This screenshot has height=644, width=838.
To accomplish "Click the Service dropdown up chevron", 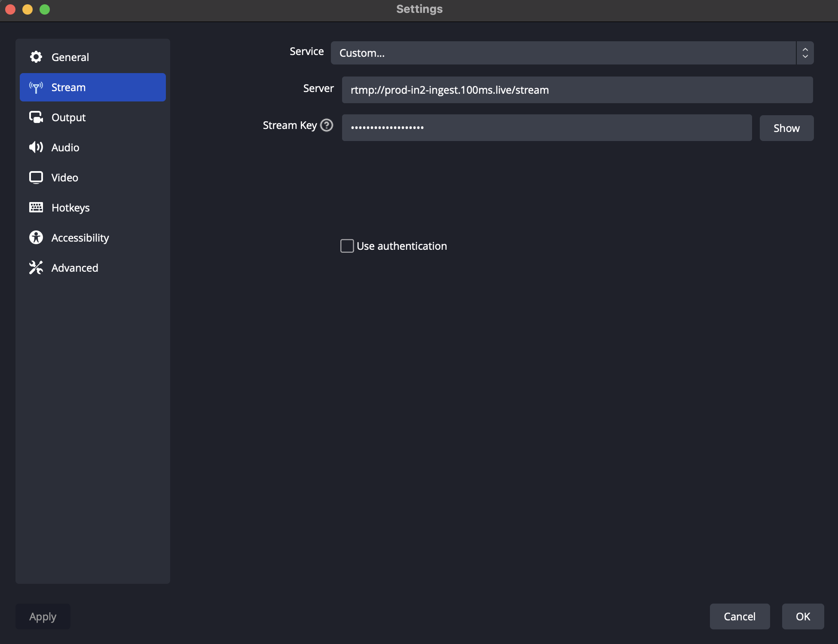I will [x=805, y=49].
